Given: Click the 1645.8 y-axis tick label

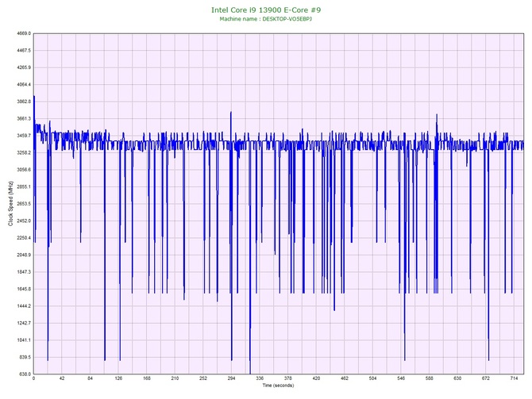Looking at the screenshot, I should pos(24,290).
